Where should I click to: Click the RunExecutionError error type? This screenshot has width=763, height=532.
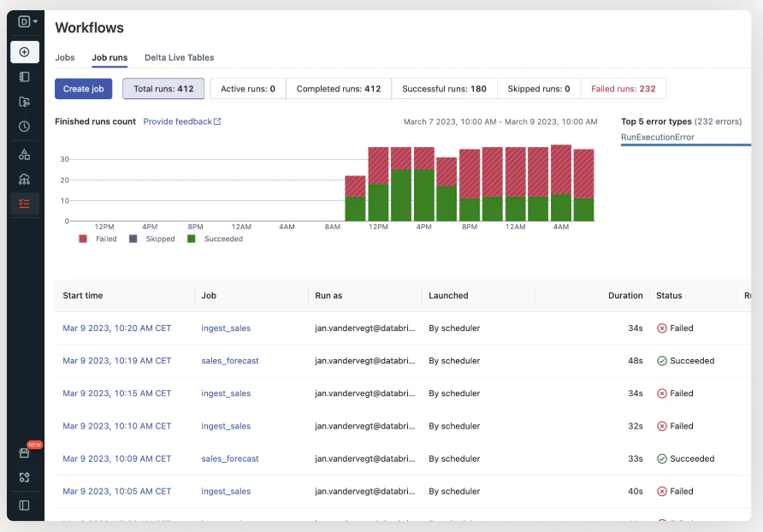[658, 137]
